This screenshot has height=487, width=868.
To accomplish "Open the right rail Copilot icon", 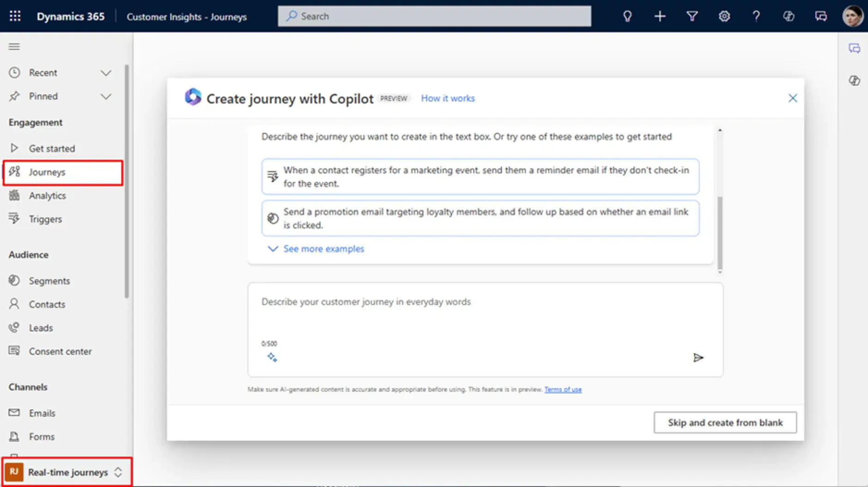I will coord(854,80).
